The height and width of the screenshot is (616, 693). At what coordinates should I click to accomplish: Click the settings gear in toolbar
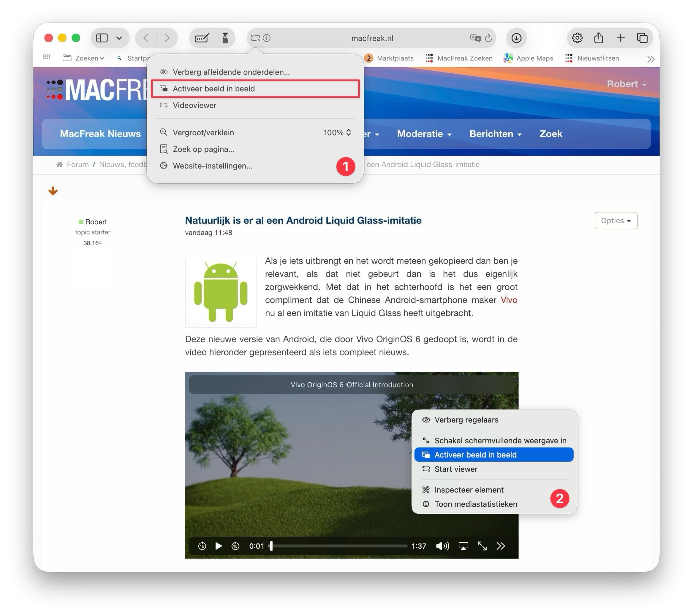(577, 38)
